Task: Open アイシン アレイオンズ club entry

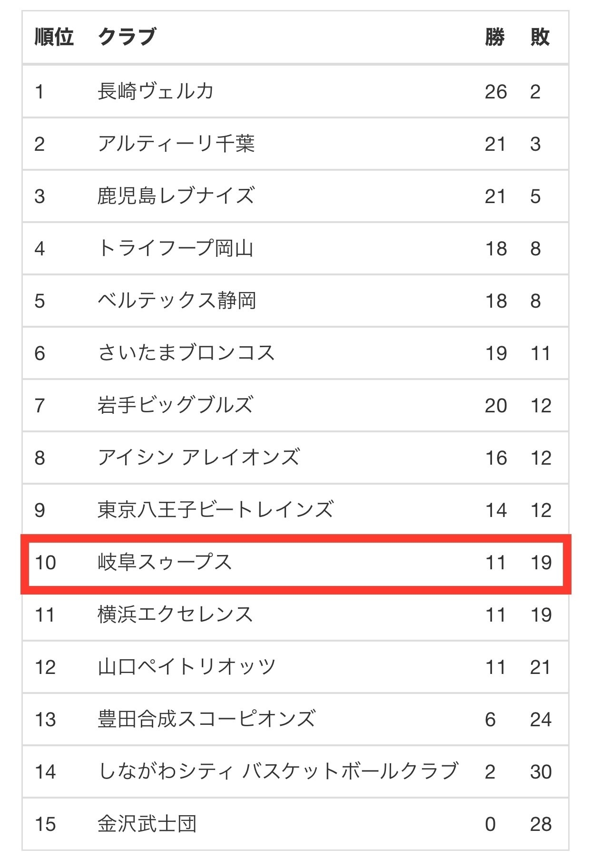Action: point(199,458)
